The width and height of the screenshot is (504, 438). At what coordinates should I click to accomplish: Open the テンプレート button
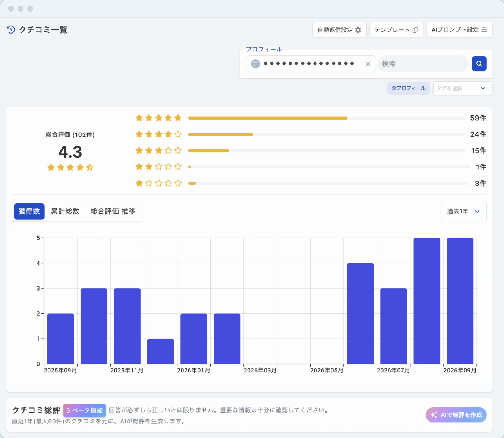coord(396,30)
